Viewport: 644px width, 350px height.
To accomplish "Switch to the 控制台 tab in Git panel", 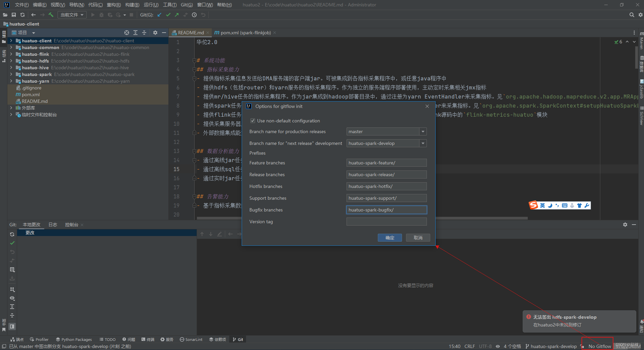I will click(72, 225).
